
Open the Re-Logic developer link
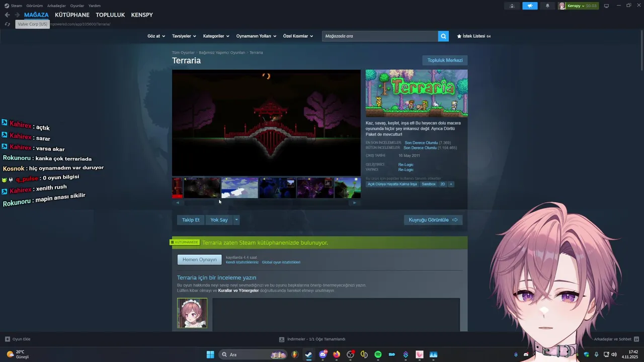[406, 164]
